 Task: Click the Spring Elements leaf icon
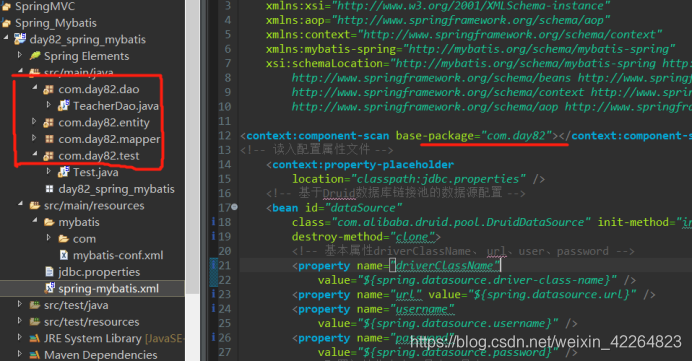35,56
